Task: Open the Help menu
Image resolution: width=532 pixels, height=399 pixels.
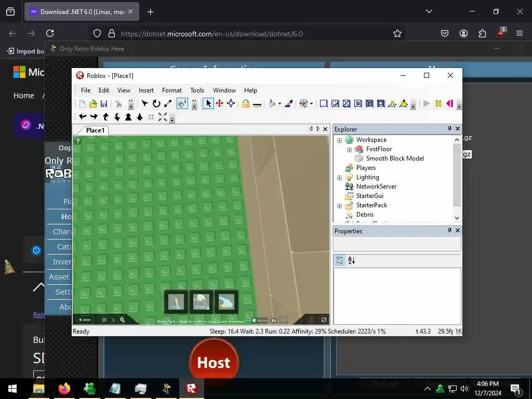Action: pos(250,90)
